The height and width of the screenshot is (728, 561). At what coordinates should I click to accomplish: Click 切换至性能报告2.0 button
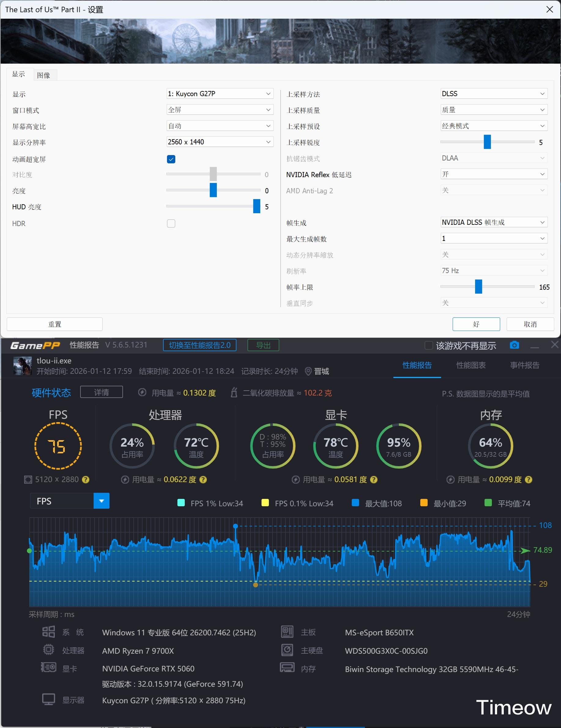tap(200, 345)
